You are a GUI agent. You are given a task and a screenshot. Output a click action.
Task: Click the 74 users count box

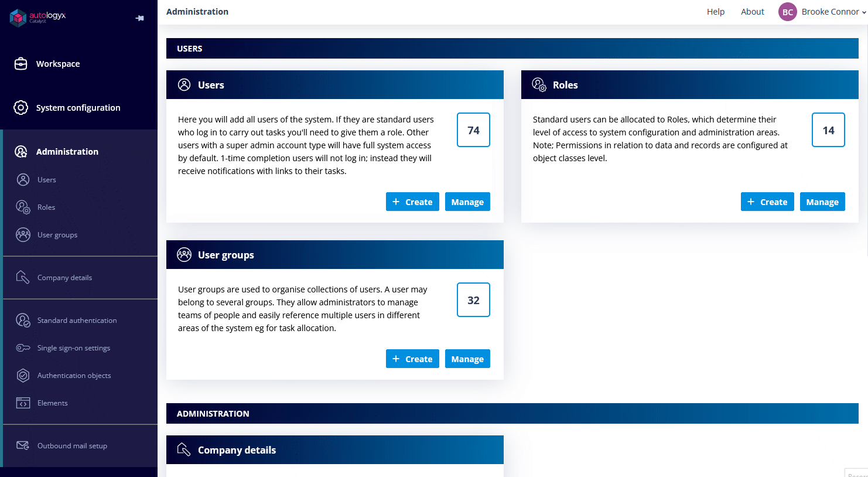[x=473, y=130]
